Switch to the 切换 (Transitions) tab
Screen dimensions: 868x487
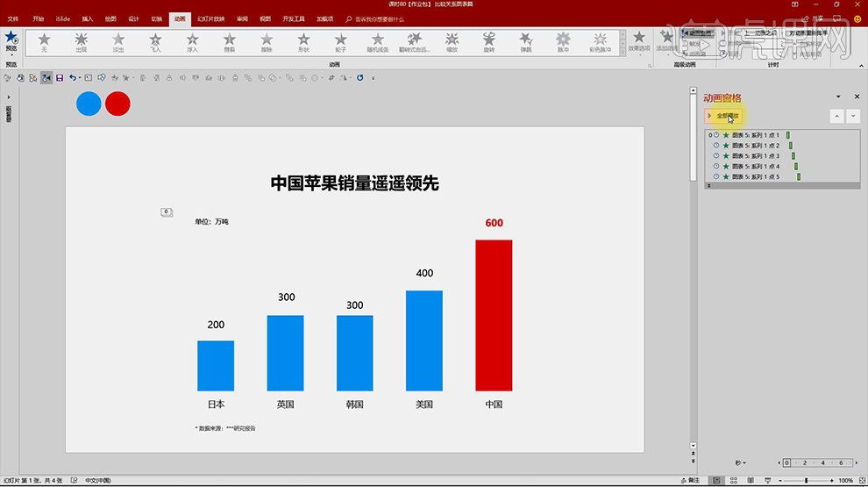pyautogui.click(x=157, y=18)
